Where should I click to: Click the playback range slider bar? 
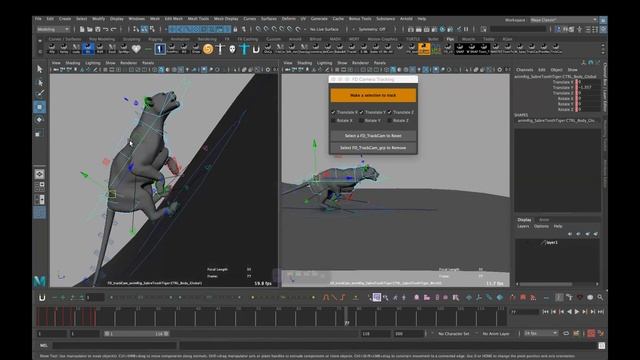(136, 334)
